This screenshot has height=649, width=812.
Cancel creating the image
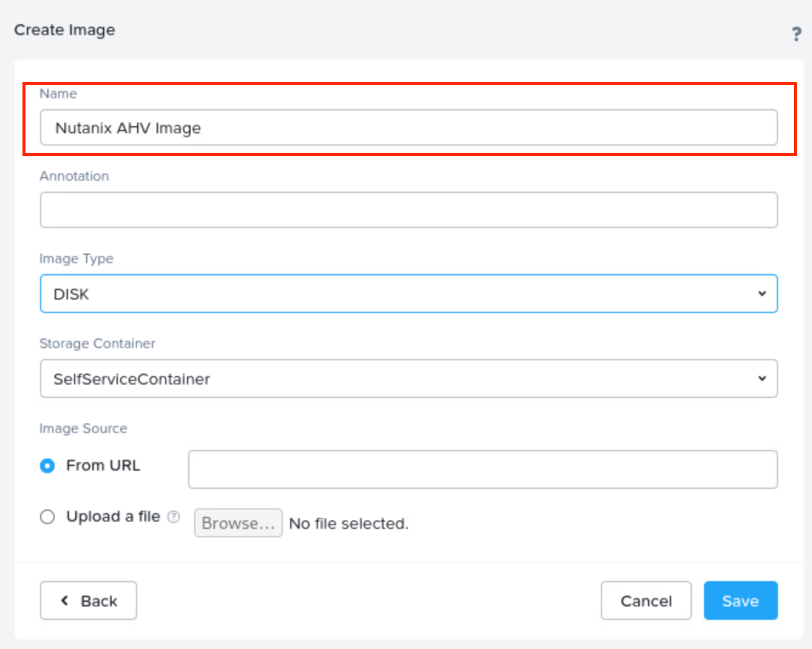646,600
